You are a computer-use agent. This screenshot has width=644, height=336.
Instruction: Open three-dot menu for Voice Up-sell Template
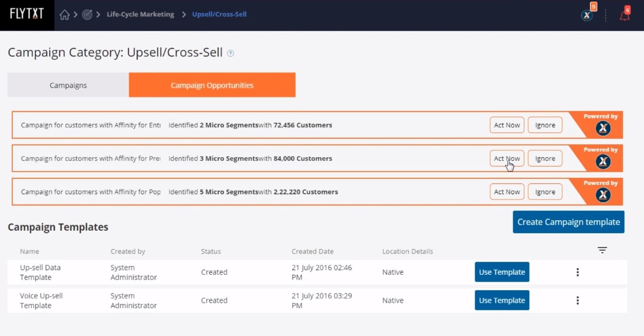pos(578,301)
